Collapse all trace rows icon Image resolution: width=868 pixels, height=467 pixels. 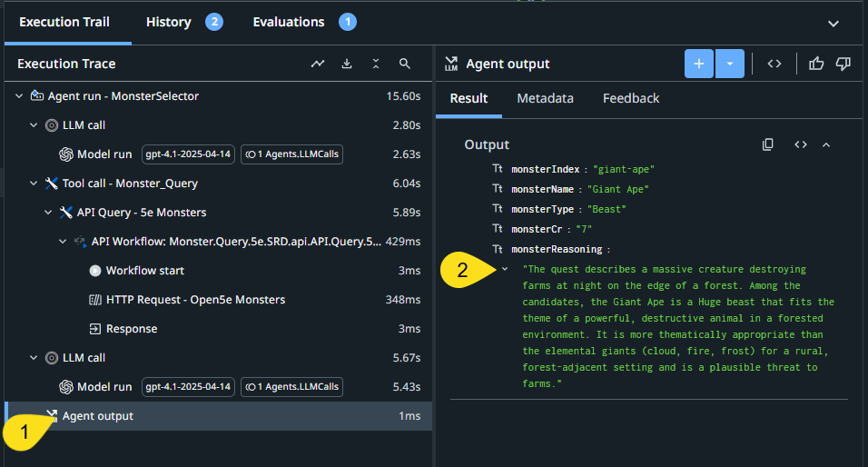point(376,64)
